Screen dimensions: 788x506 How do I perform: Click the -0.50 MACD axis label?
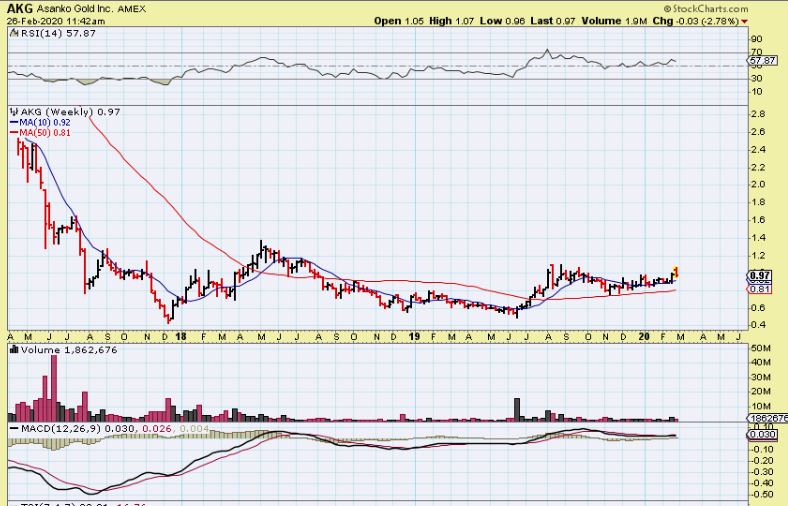762,494
